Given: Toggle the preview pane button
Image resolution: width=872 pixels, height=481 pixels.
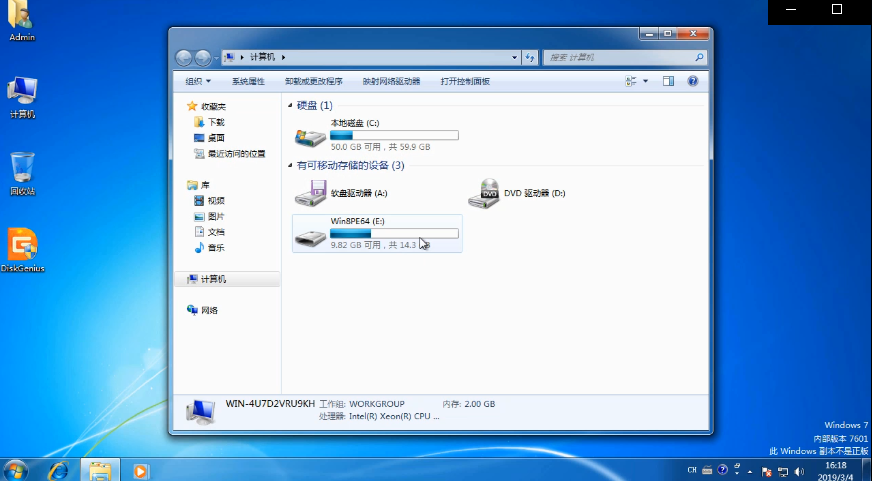Looking at the screenshot, I should pos(668,81).
